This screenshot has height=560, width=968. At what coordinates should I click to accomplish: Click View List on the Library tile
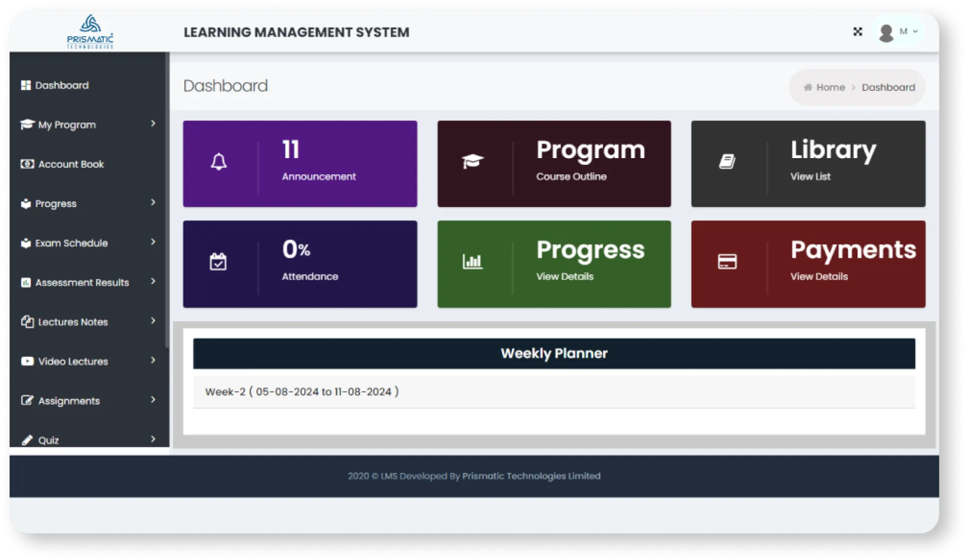tap(810, 176)
